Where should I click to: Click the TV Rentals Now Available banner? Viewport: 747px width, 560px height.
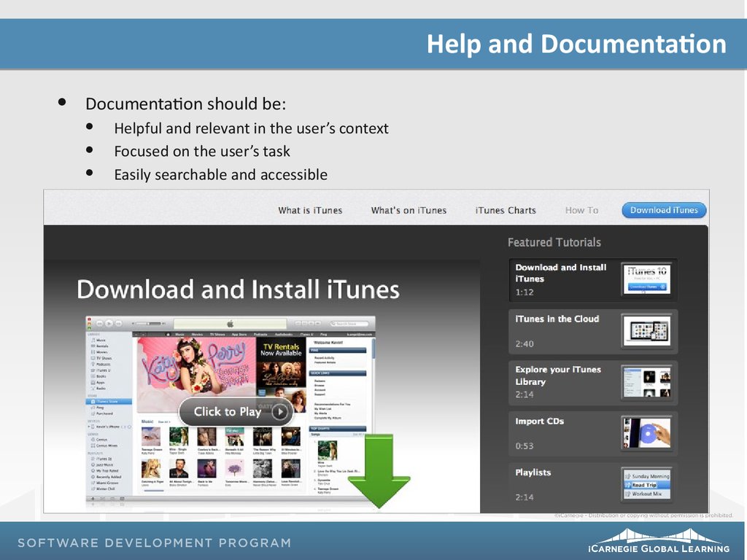click(281, 363)
